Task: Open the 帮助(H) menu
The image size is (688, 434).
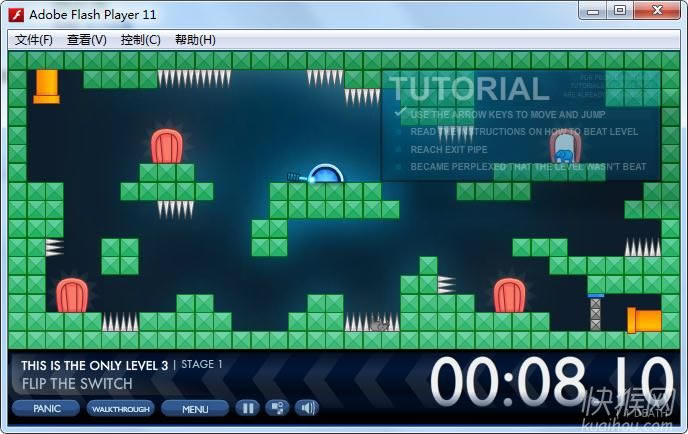Action: coord(195,40)
